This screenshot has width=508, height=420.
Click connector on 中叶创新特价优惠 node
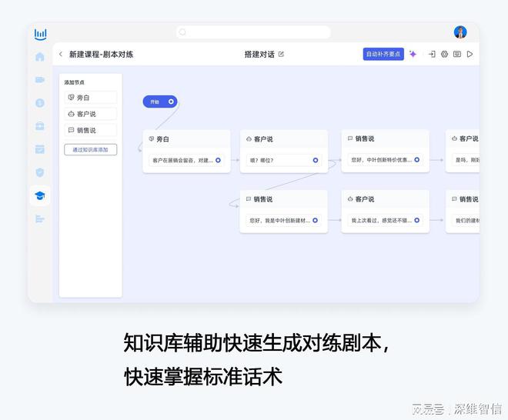[x=417, y=160]
